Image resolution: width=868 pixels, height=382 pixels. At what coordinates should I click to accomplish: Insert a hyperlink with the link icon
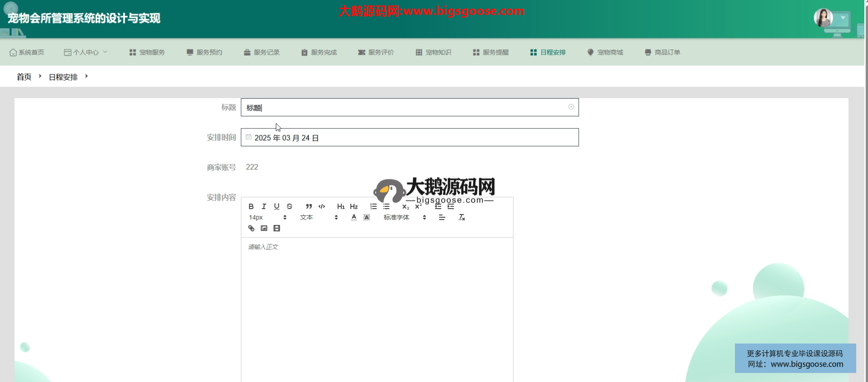pyautogui.click(x=251, y=229)
